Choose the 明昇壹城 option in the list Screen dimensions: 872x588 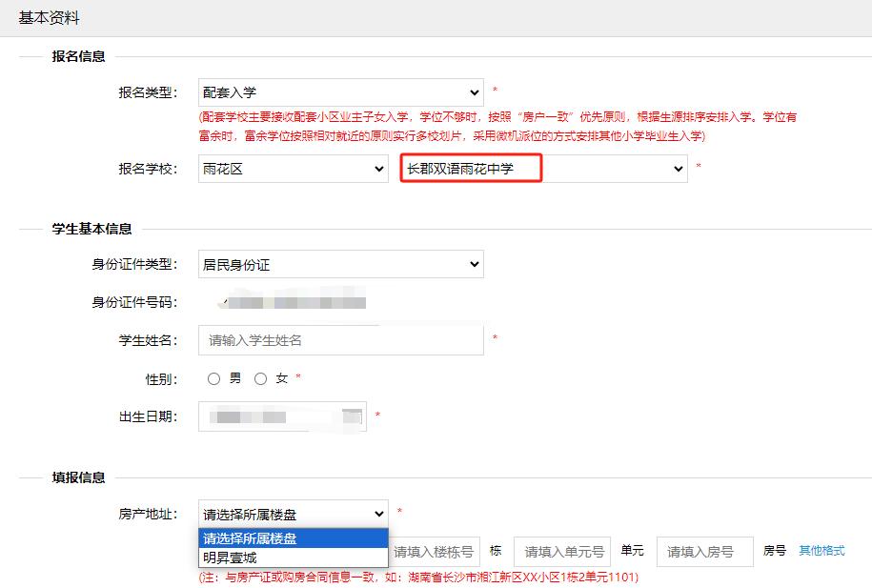tap(293, 558)
